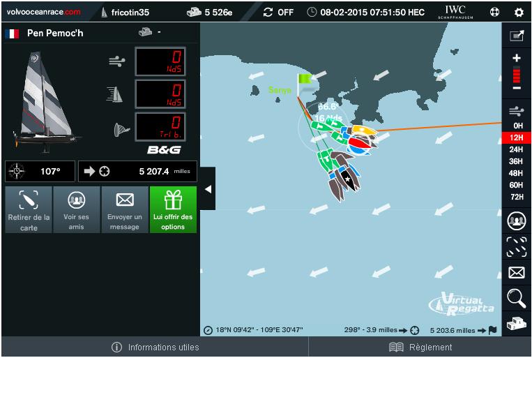
Task: Select the red boat on map
Action: (x=360, y=142)
